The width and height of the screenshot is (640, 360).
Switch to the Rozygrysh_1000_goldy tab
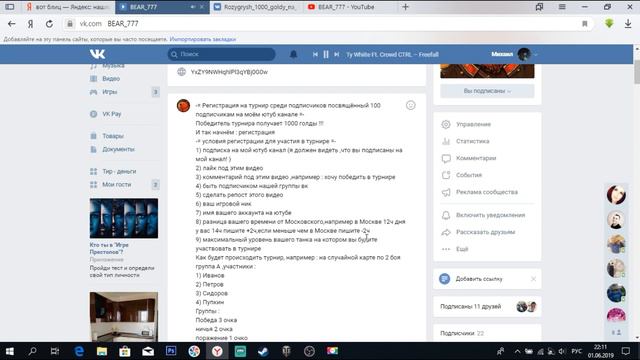(256, 7)
